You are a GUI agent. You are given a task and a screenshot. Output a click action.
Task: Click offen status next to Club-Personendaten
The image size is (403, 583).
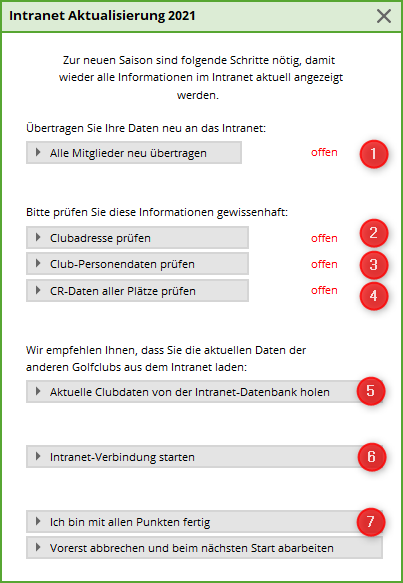(324, 264)
